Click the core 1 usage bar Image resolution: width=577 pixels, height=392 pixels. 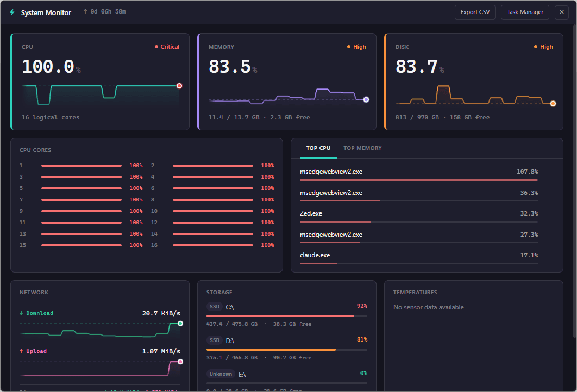81,166
